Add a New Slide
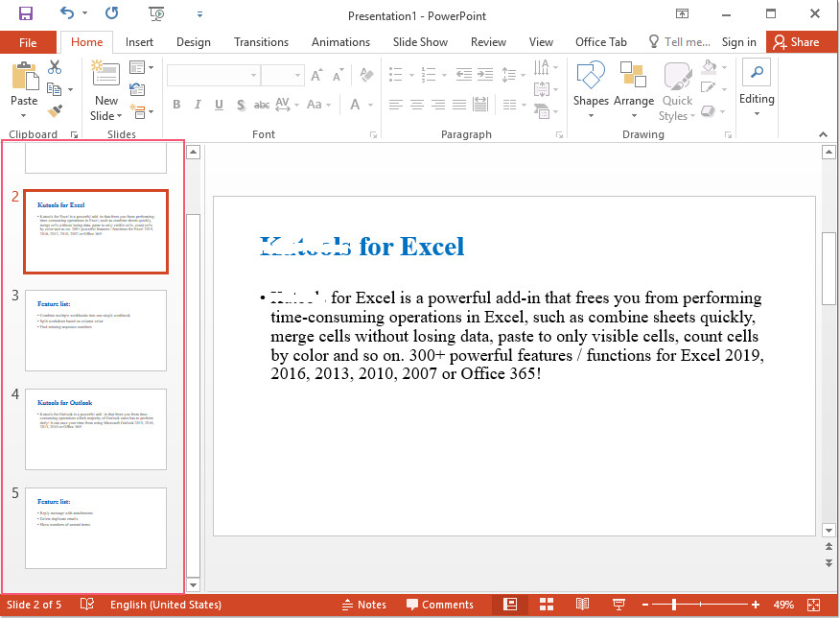 tap(106, 89)
